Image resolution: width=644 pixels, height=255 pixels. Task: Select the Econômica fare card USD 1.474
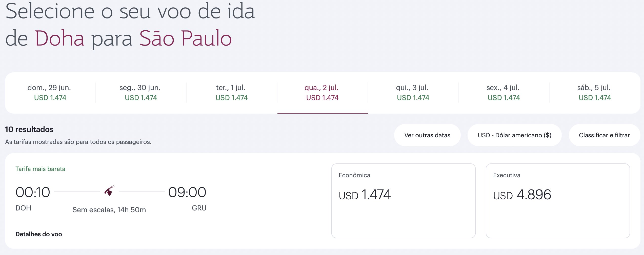(x=404, y=201)
